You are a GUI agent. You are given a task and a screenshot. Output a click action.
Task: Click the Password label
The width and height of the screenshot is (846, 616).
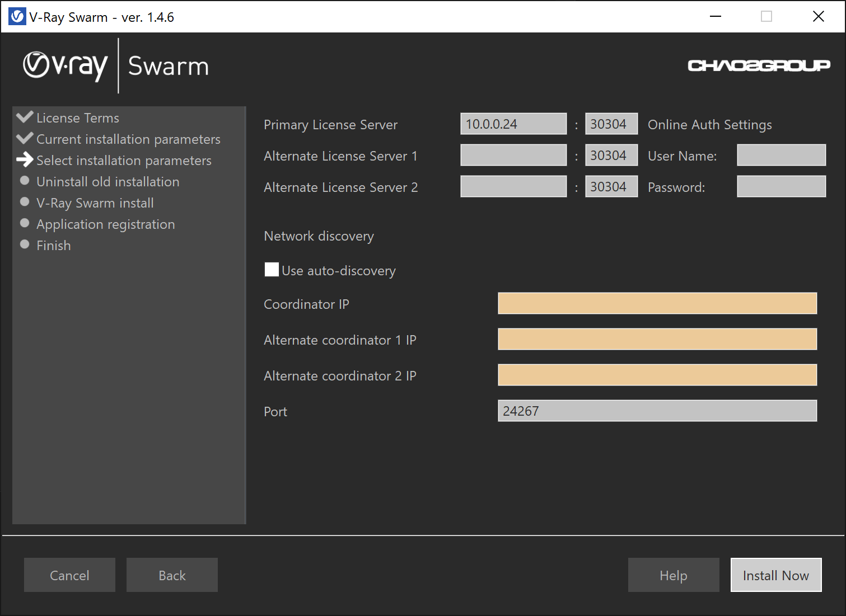676,187
